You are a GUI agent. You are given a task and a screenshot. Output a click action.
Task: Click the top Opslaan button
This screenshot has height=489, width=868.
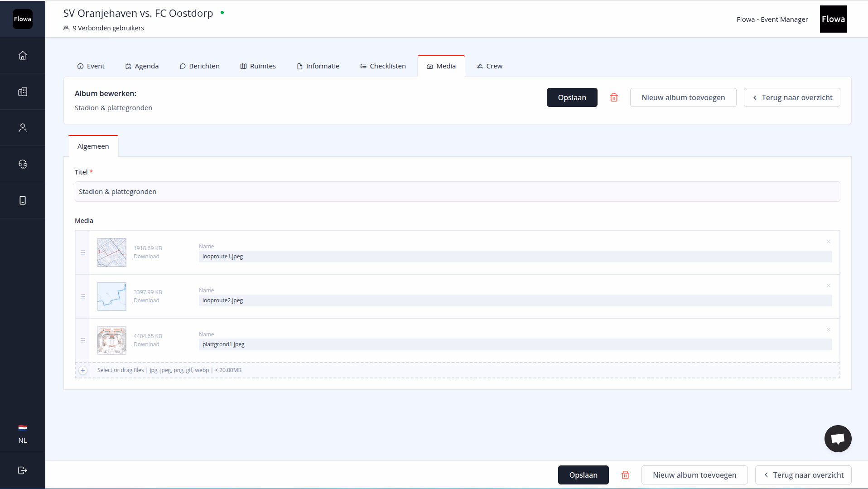coord(572,97)
